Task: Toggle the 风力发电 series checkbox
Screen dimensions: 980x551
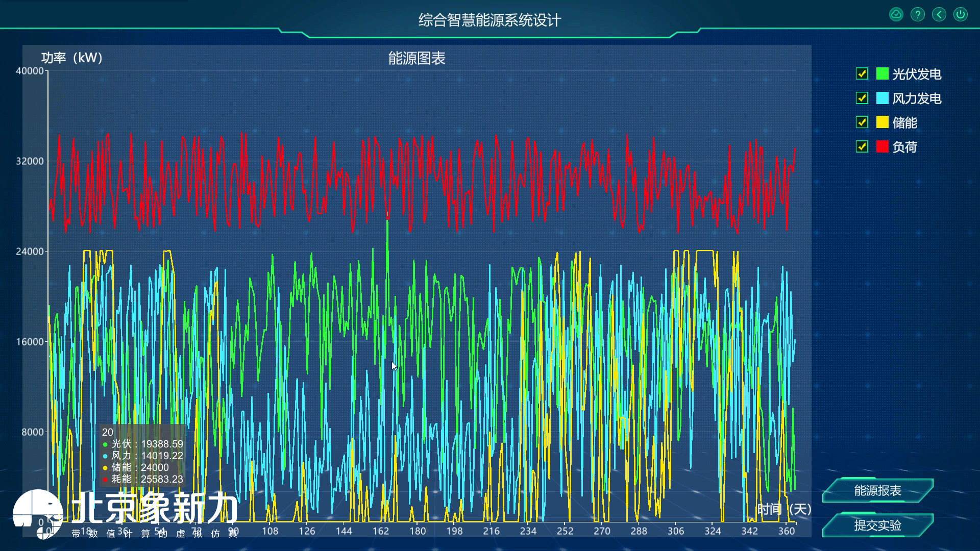Action: click(862, 98)
